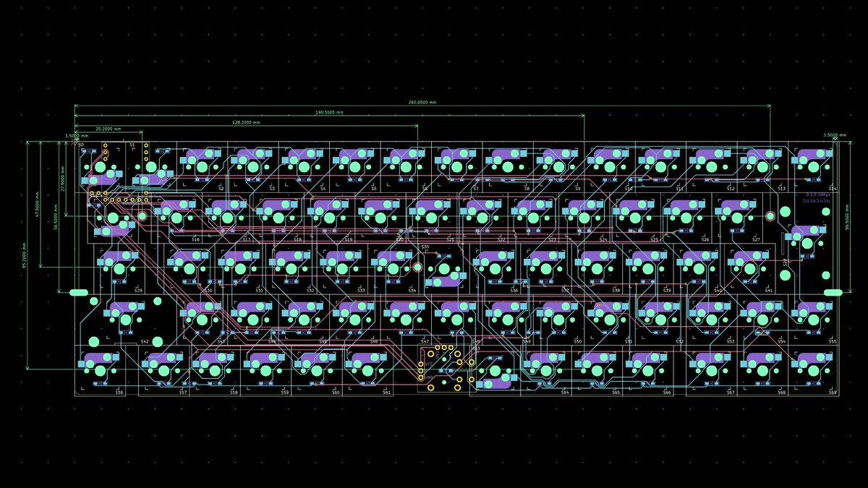
Task: Select the S3 footprint reference text
Action: point(272,188)
